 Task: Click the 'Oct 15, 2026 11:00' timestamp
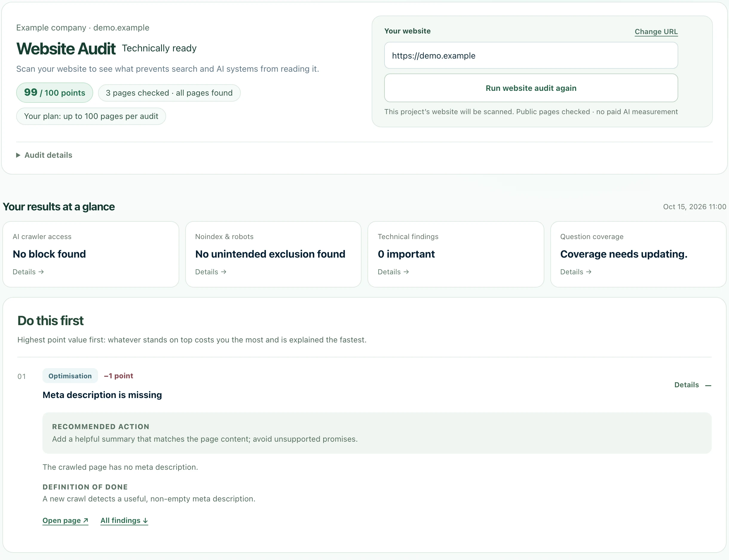695,207
